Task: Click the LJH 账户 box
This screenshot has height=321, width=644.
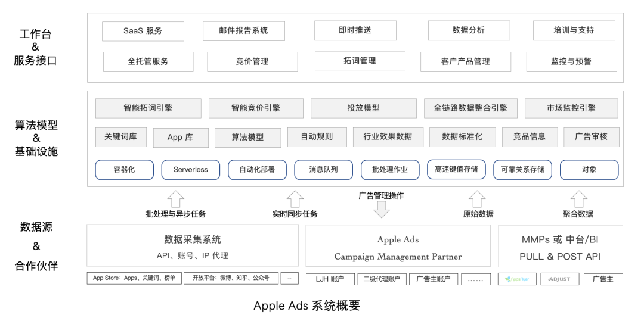Action: (x=330, y=279)
